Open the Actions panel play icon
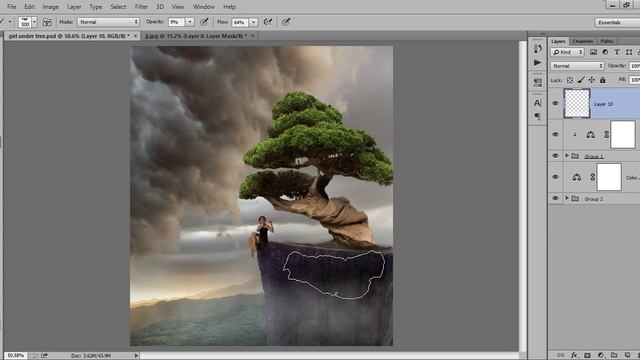This screenshot has height=360, width=640. click(x=538, y=62)
